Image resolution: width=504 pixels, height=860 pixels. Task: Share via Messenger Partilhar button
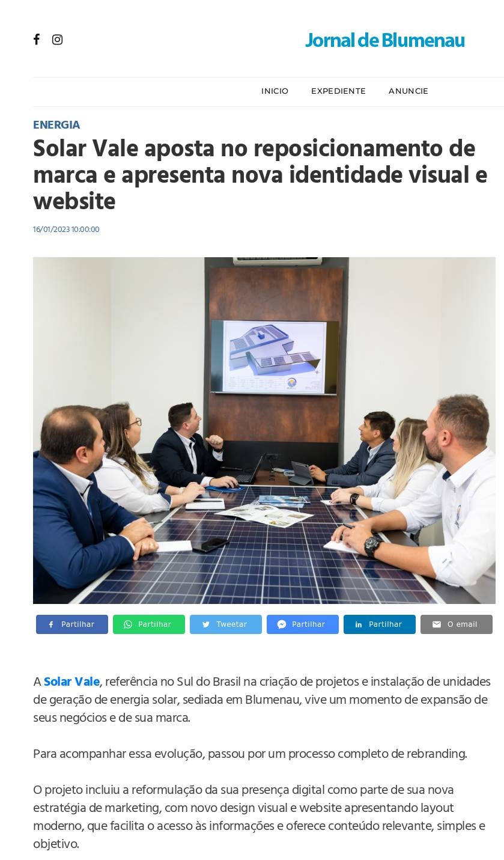(303, 624)
